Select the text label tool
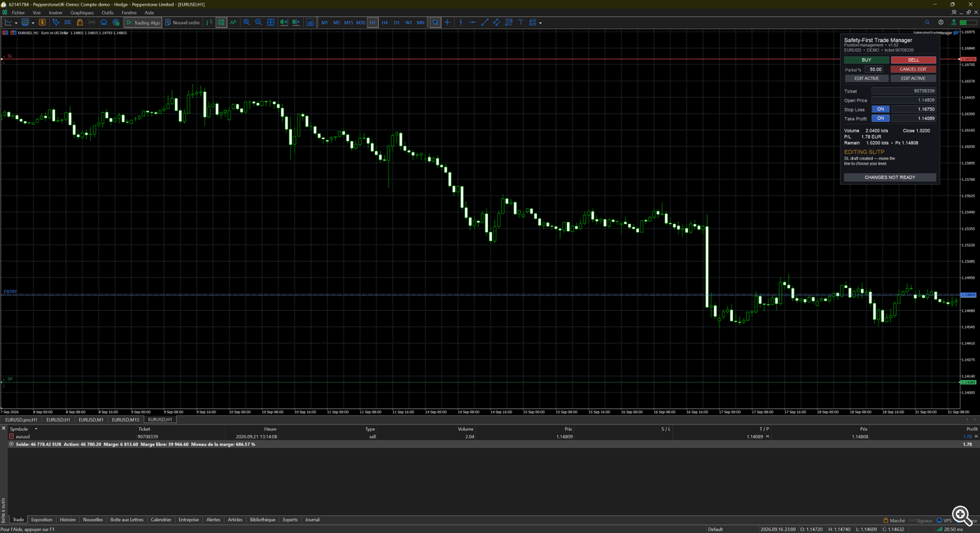980x533 pixels. click(521, 22)
